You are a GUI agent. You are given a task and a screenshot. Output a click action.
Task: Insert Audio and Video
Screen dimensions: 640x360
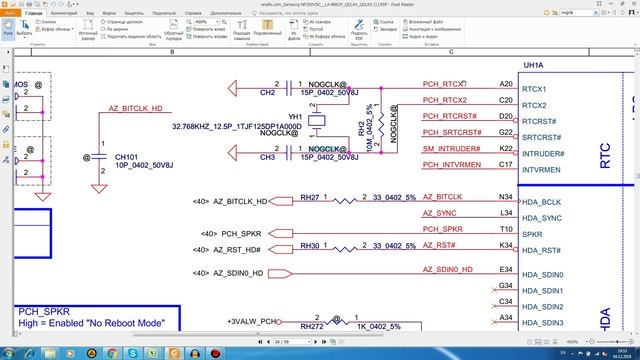(x=420, y=36)
